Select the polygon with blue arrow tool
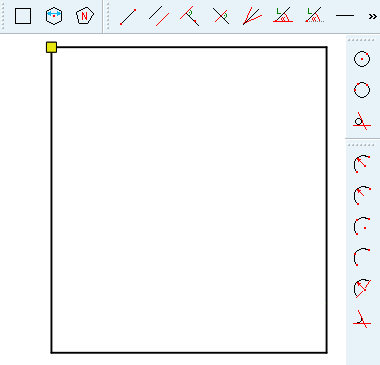The height and width of the screenshot is (365, 380). 54,16
